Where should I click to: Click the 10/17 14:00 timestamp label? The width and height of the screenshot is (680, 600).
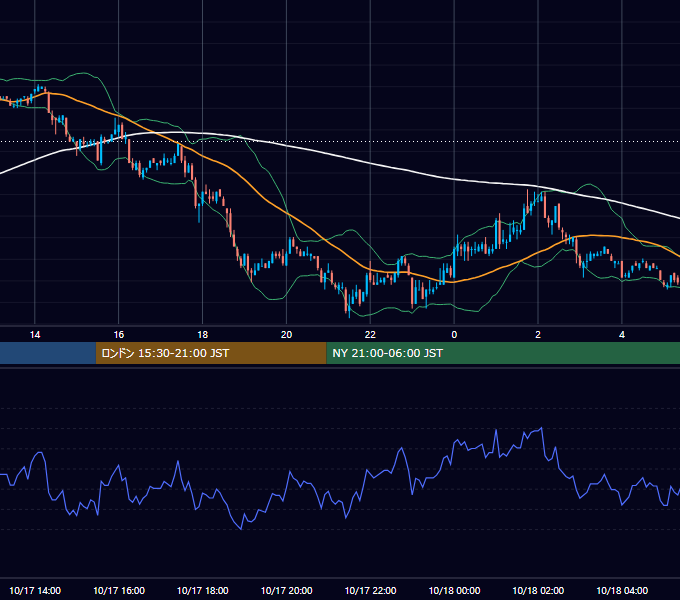tap(35, 590)
